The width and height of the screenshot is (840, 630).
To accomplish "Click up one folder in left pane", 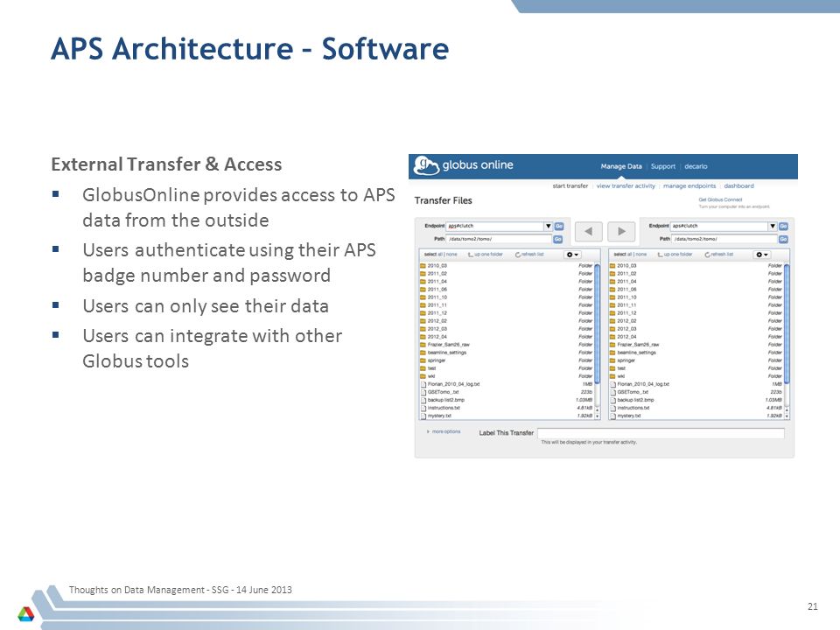I will click(x=486, y=255).
